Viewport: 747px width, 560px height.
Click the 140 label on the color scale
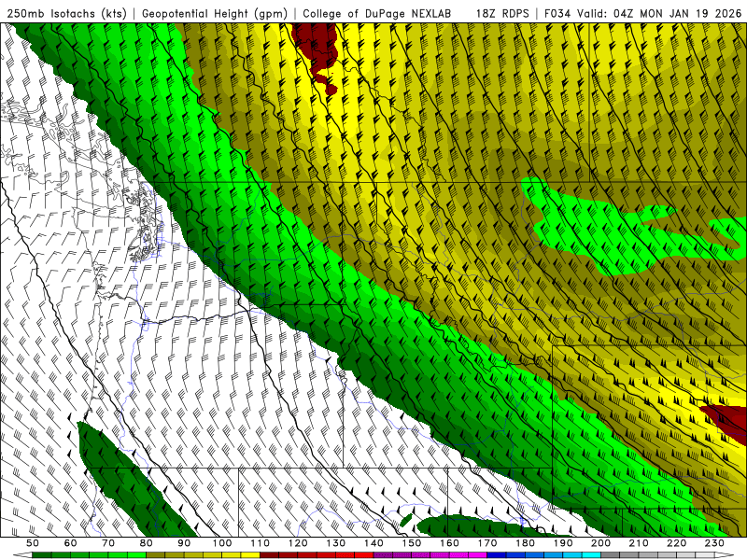373,543
